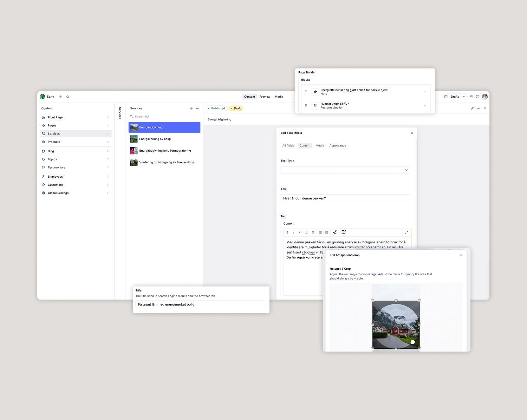Toggle underline in the Content editor toolbar
527x420 pixels.
306,232
